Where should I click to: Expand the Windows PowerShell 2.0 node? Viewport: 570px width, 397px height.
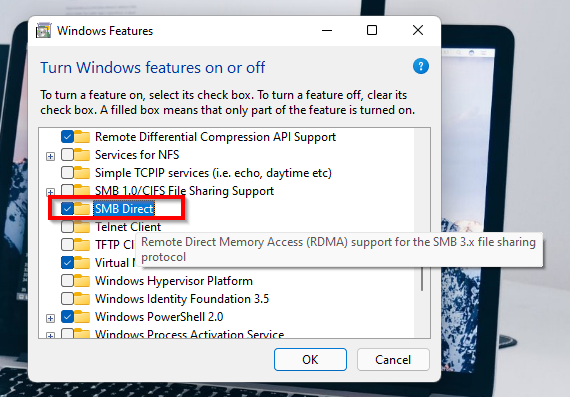click(x=51, y=318)
